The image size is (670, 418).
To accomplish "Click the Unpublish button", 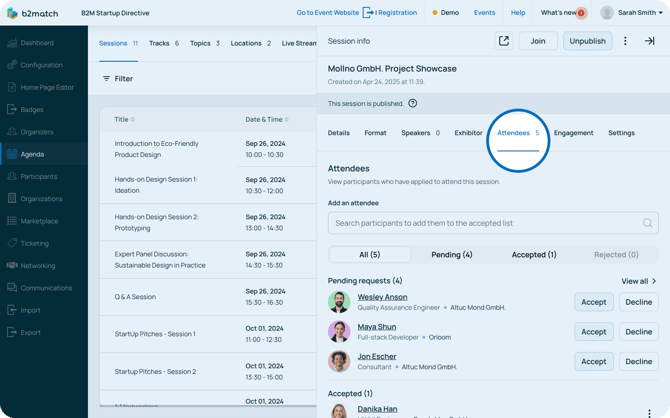I will point(588,41).
